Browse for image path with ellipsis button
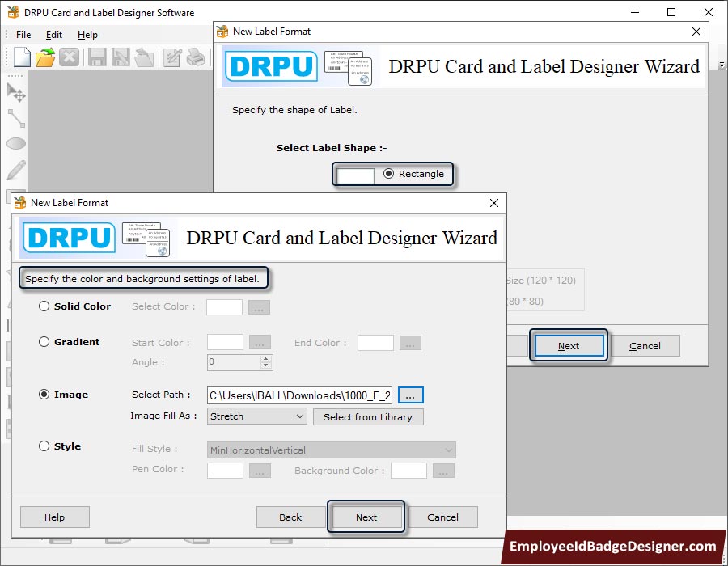 (x=410, y=395)
